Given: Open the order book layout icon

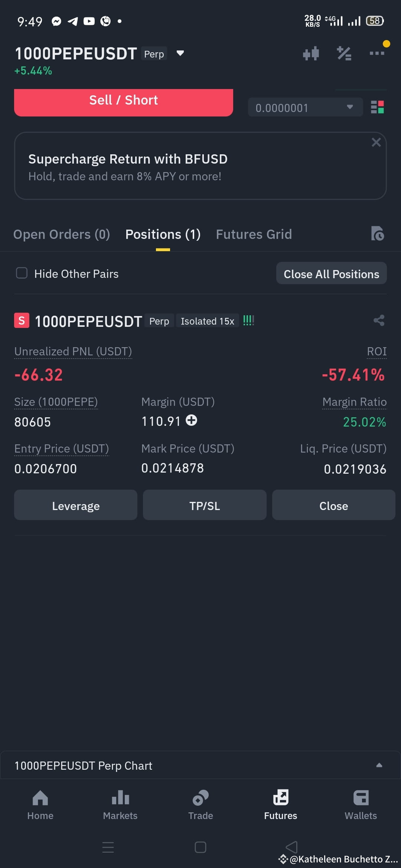Looking at the screenshot, I should 377,107.
